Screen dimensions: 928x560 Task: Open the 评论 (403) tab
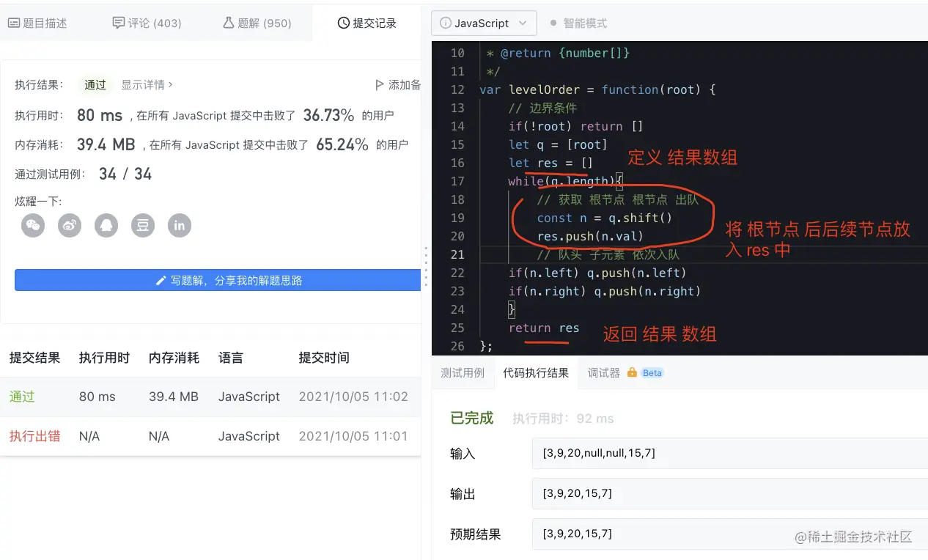[x=147, y=23]
